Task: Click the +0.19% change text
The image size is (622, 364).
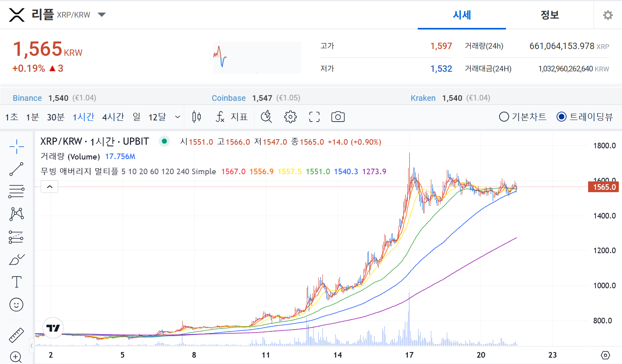Action: tap(29, 69)
